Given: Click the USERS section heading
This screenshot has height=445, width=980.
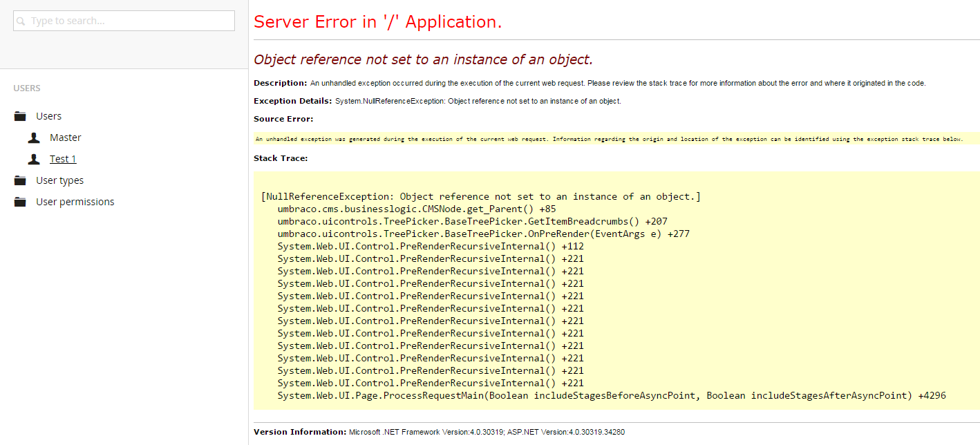Looking at the screenshot, I should pos(27,88).
